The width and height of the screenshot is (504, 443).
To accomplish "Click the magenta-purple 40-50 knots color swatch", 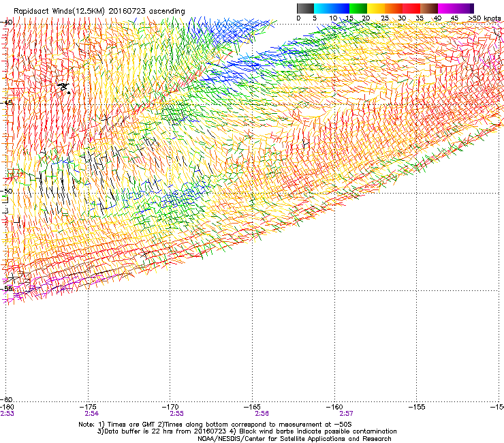I will click(x=456, y=8).
